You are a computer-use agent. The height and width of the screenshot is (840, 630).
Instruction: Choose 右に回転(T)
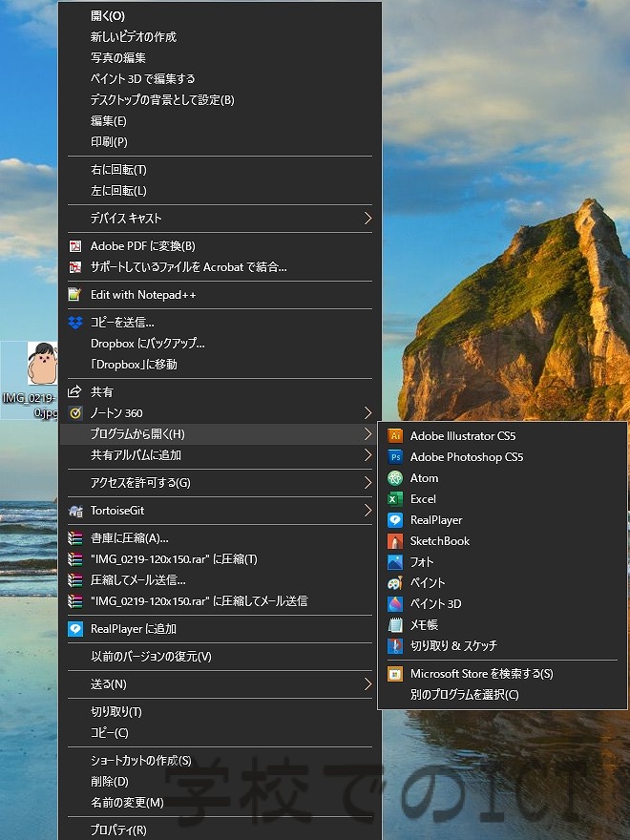tap(220, 170)
